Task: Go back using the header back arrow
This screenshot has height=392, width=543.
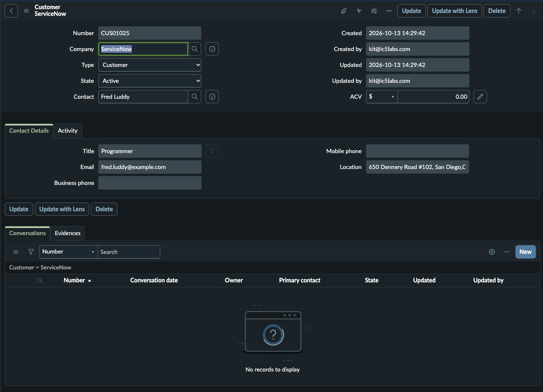Action: click(x=11, y=11)
